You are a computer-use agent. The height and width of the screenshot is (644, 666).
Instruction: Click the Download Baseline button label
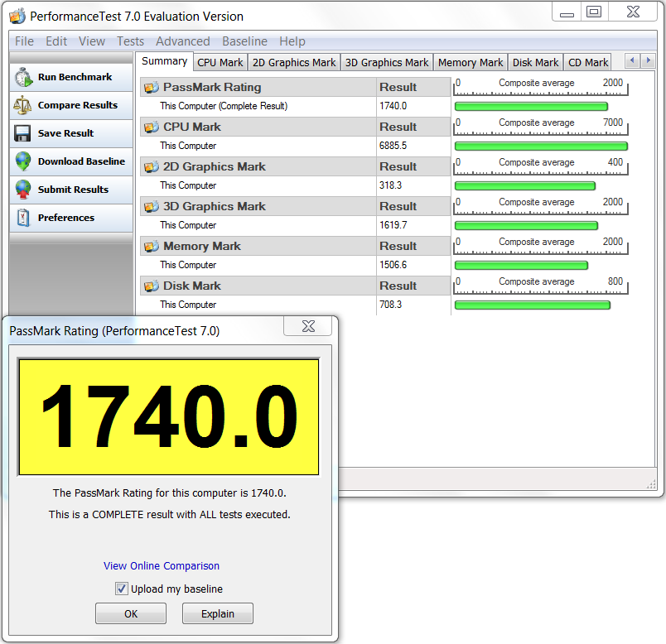81,161
